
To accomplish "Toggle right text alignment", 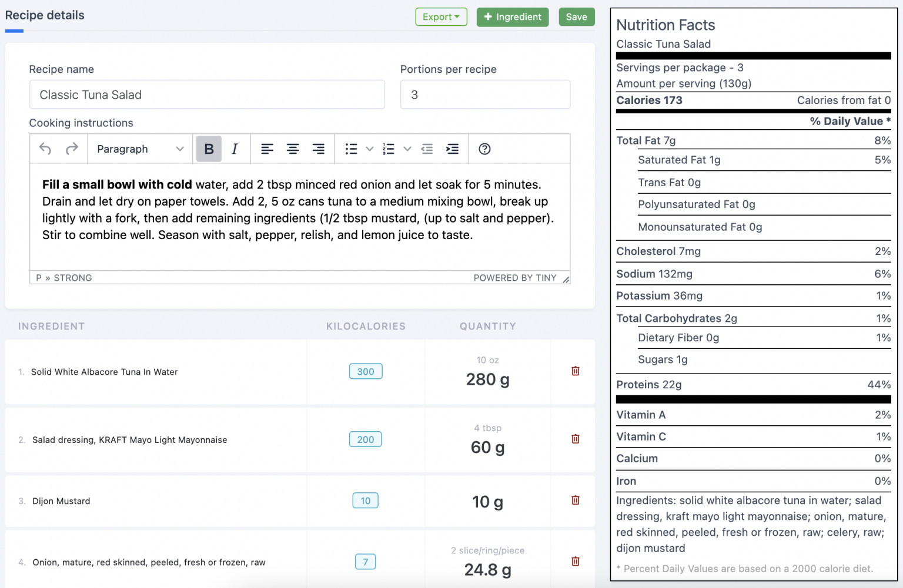I will (318, 149).
